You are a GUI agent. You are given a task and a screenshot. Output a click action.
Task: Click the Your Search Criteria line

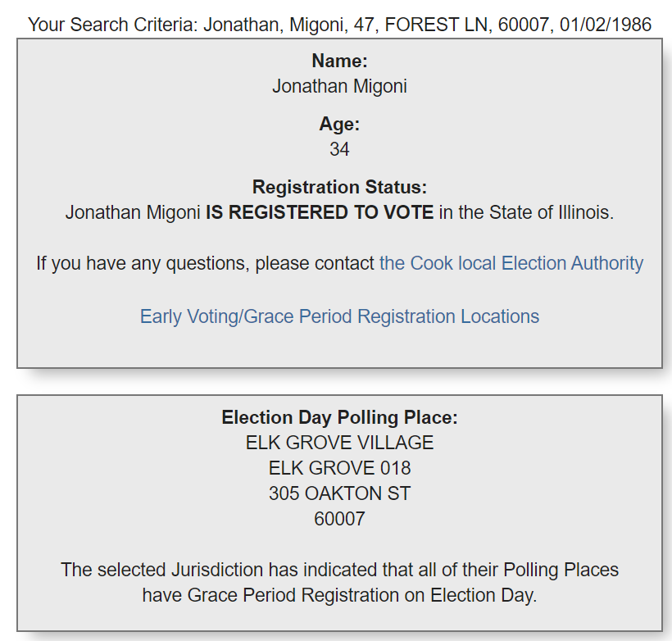[339, 25]
